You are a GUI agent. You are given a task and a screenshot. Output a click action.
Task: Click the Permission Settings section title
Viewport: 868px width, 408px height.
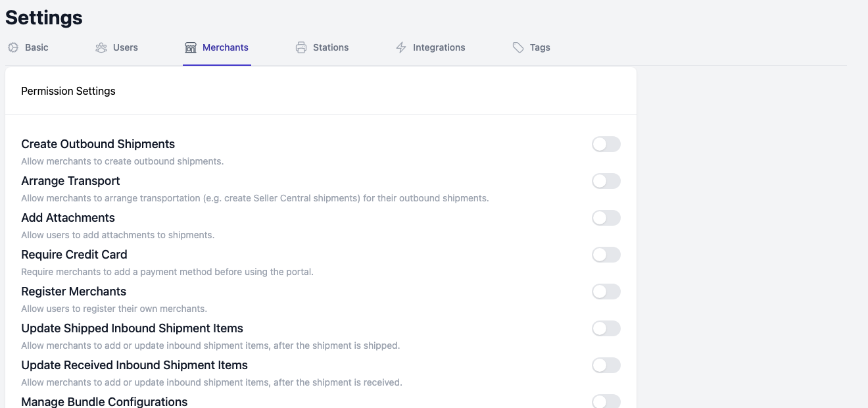click(68, 91)
